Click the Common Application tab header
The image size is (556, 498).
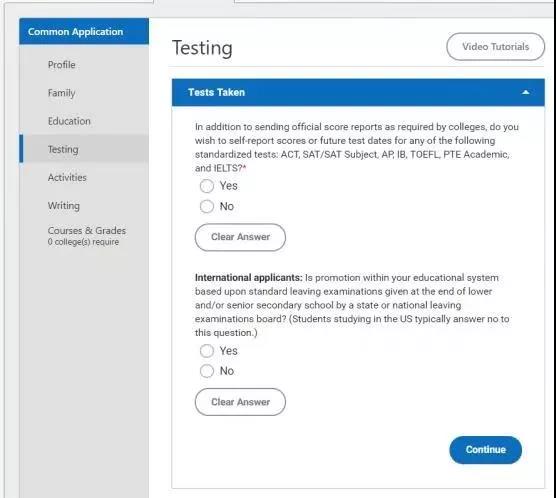pos(84,31)
